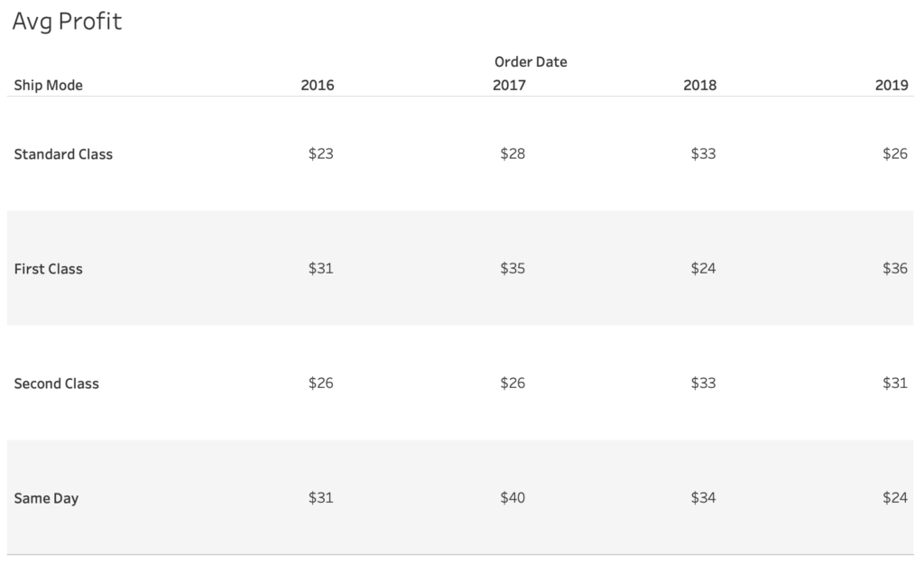Image resolution: width=924 pixels, height=564 pixels.
Task: Click Second Class 2019 value $31
Action: coord(895,384)
